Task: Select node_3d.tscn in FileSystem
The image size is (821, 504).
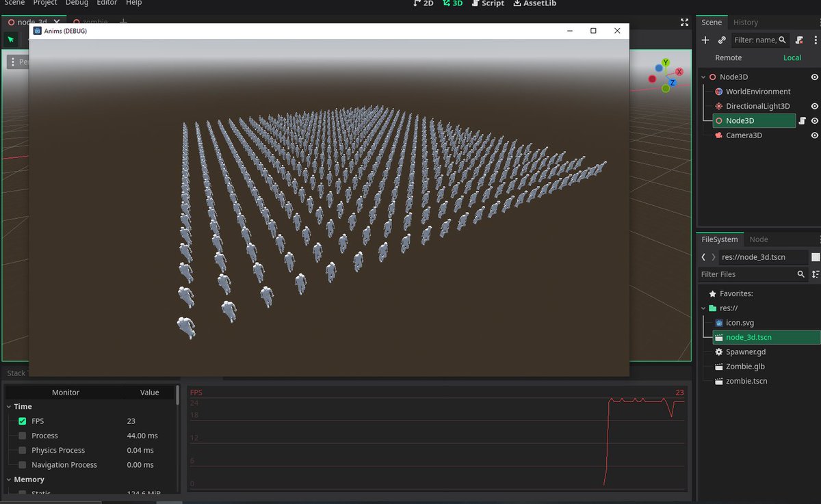Action: (766, 337)
